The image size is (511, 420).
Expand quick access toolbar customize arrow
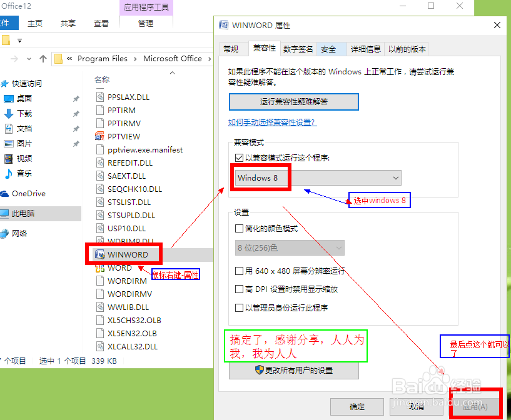(x=20, y=41)
